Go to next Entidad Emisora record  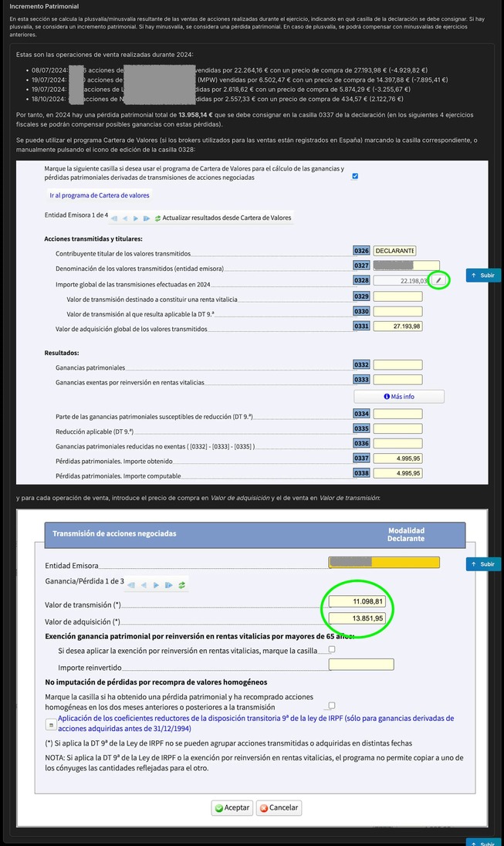pyautogui.click(x=135, y=218)
